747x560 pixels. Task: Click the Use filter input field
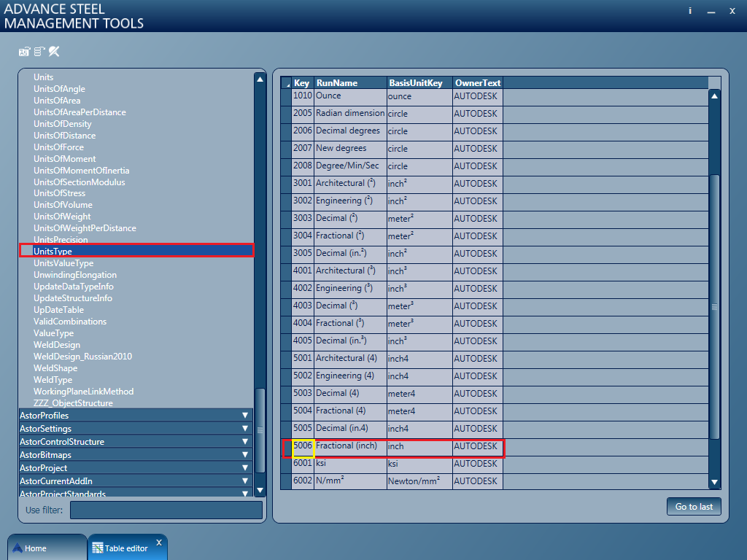click(166, 510)
